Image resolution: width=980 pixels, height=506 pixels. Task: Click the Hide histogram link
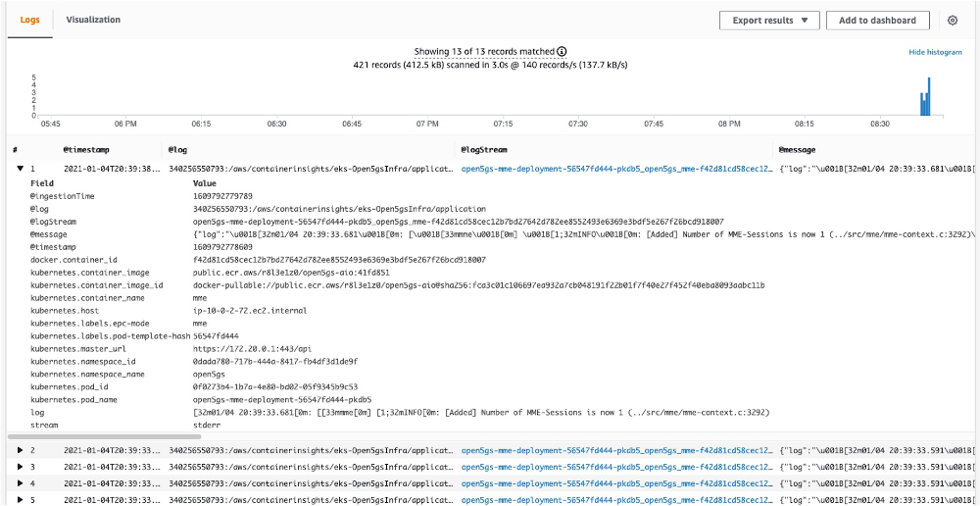coord(935,52)
